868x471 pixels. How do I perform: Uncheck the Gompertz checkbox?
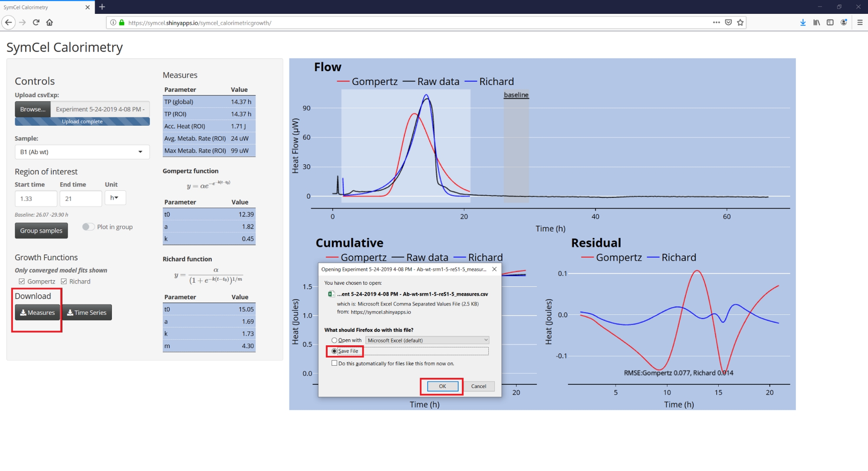(x=22, y=281)
